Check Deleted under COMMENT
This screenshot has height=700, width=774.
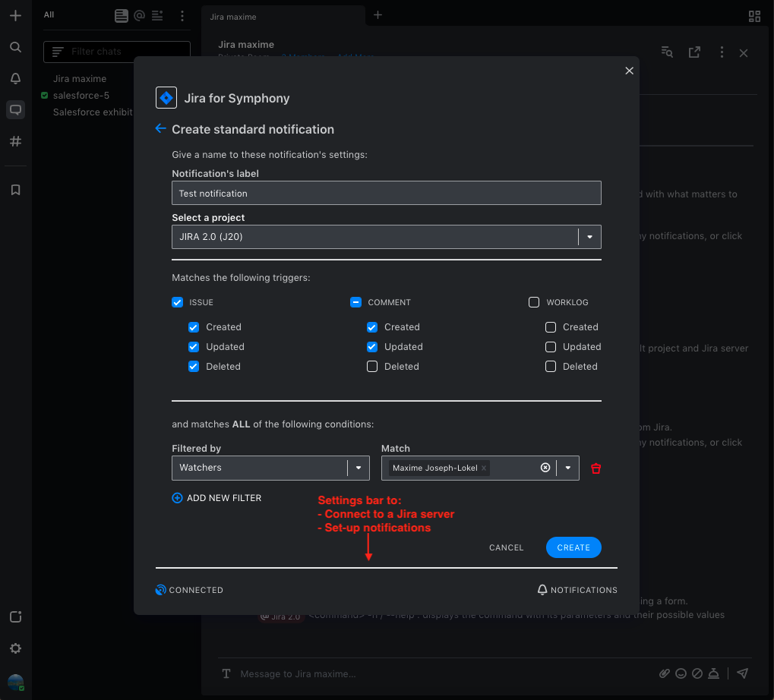click(372, 367)
